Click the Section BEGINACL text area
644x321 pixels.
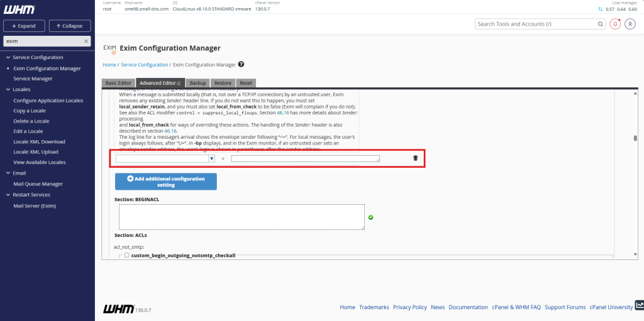click(x=241, y=217)
